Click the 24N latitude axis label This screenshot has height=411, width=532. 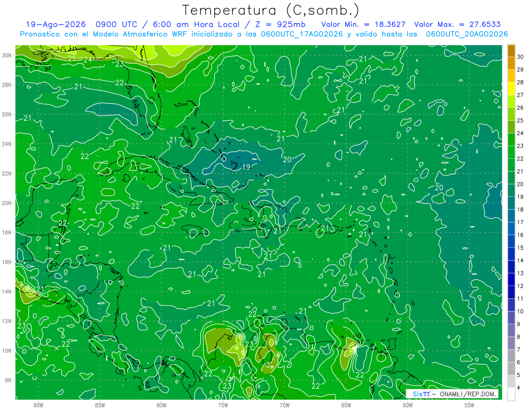7,144
